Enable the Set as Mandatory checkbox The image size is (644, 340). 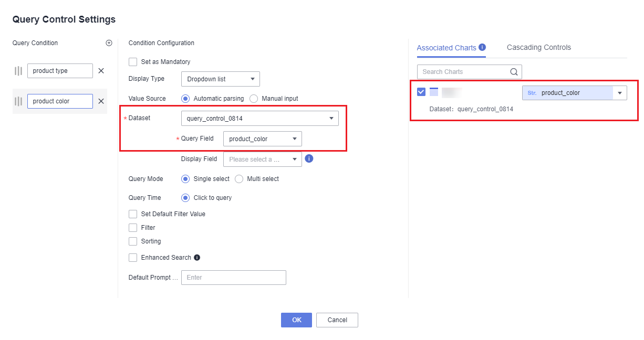(x=133, y=62)
